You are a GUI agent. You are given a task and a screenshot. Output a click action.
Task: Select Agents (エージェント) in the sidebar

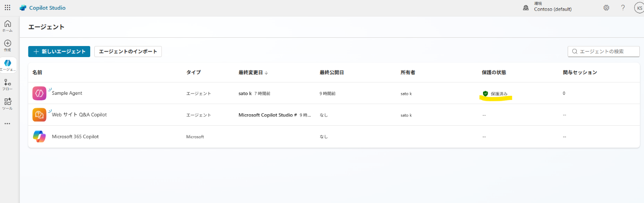7,65
